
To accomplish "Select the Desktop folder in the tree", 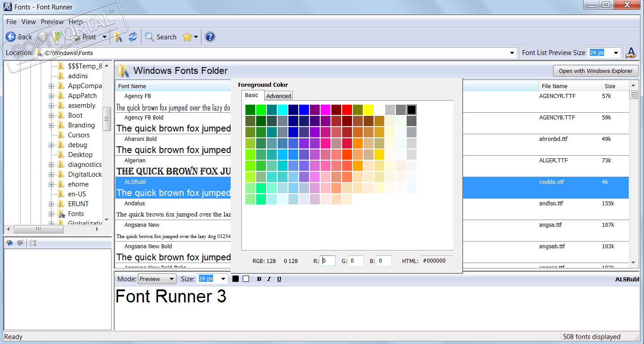I will [x=80, y=155].
